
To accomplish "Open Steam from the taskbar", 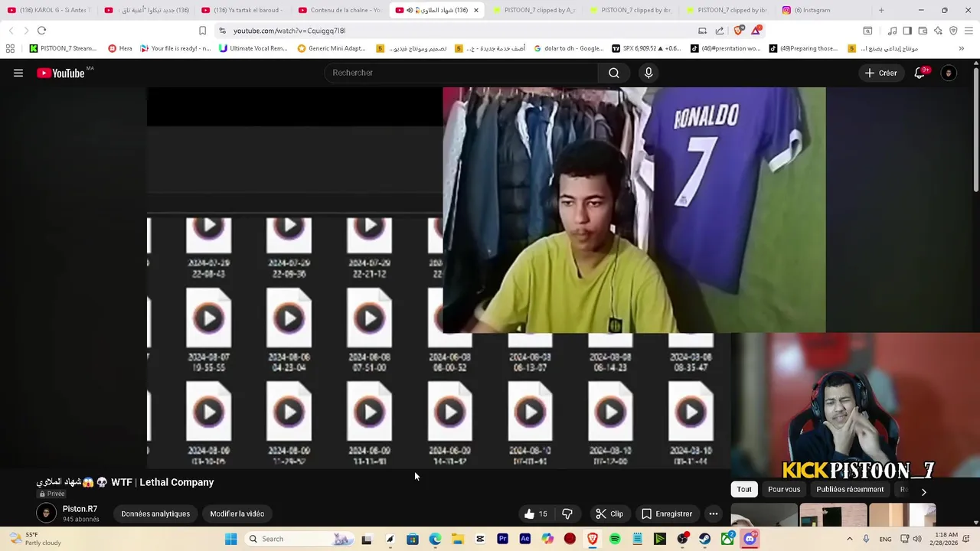I will pos(704,539).
